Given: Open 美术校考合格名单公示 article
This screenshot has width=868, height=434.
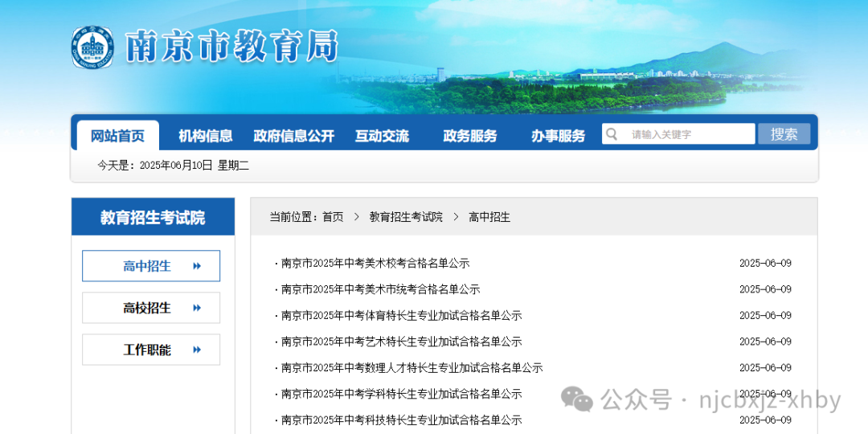Looking at the screenshot, I should (x=375, y=264).
